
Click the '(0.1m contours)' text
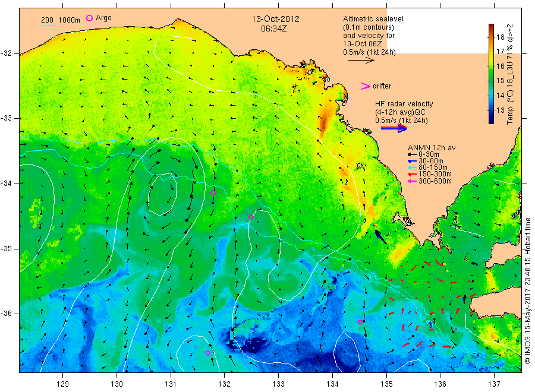369,27
